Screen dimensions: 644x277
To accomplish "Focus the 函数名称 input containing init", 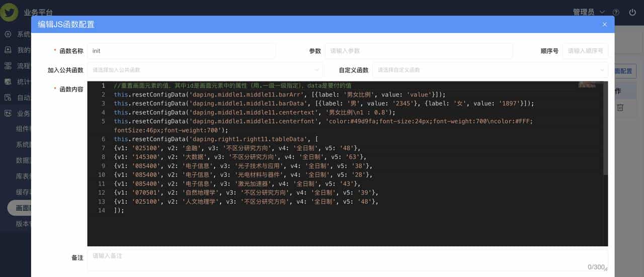I will coord(181,51).
